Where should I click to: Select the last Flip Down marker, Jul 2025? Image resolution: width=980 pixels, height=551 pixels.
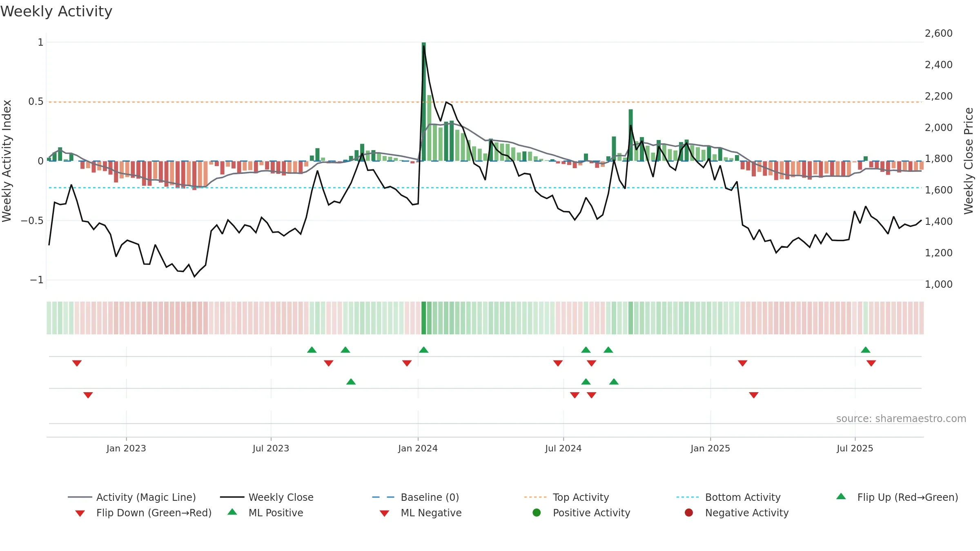pyautogui.click(x=871, y=363)
